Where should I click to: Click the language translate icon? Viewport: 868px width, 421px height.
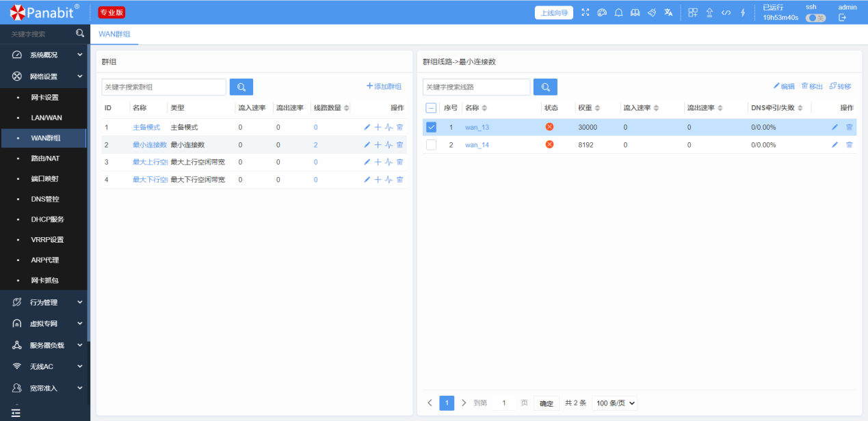tap(668, 12)
